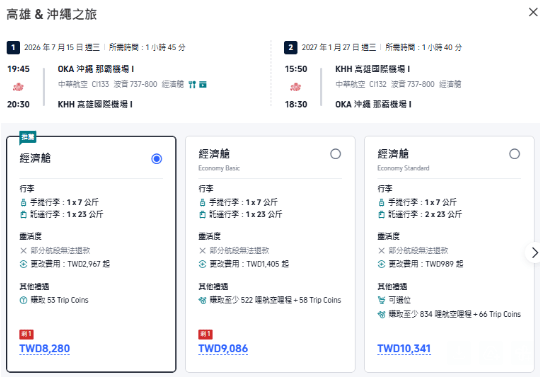540x377 pixels.
Task: Select the first 經濟艙 fare radio button
Action: [157, 159]
